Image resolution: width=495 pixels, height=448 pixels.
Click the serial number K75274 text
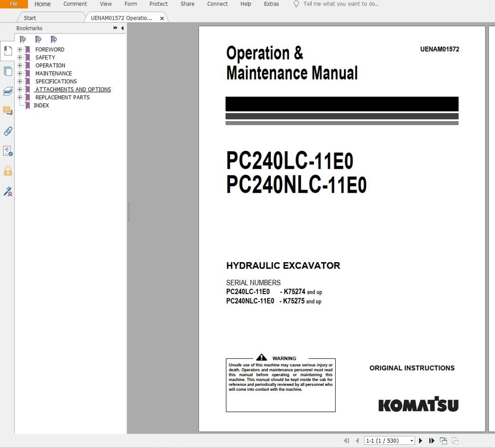tap(294, 291)
